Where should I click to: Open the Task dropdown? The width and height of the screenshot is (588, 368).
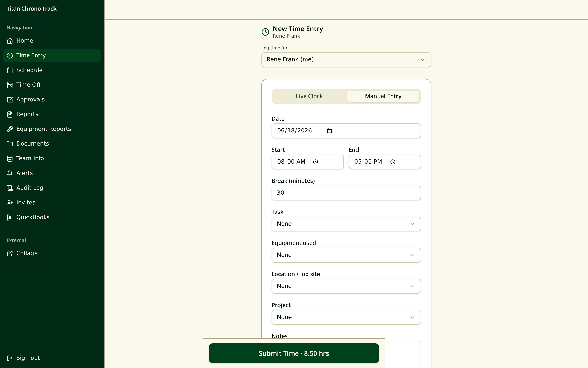coord(346,224)
